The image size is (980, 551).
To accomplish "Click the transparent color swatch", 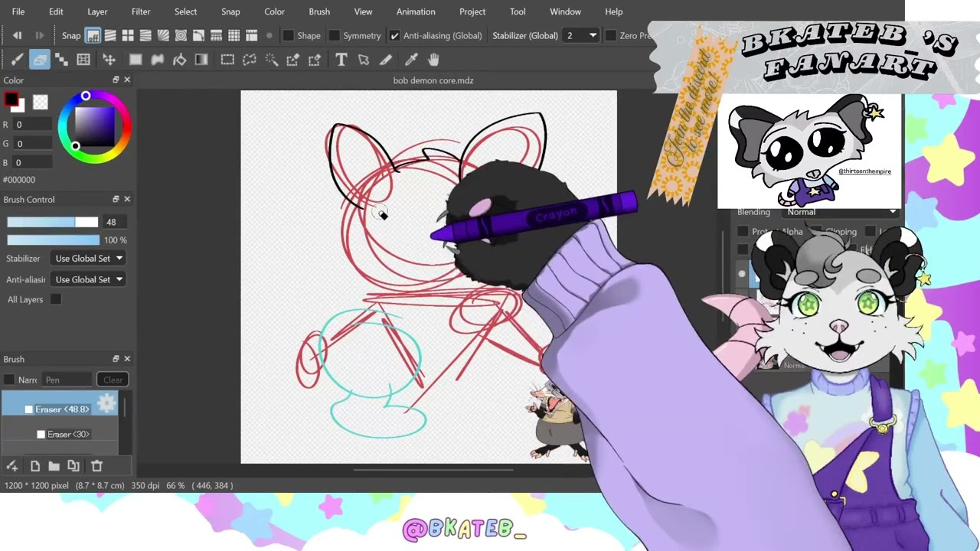I will (x=41, y=103).
